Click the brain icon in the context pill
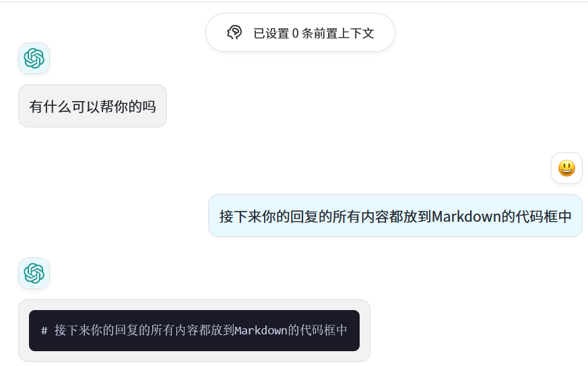Viewport: 588px width, 366px height. [x=234, y=32]
